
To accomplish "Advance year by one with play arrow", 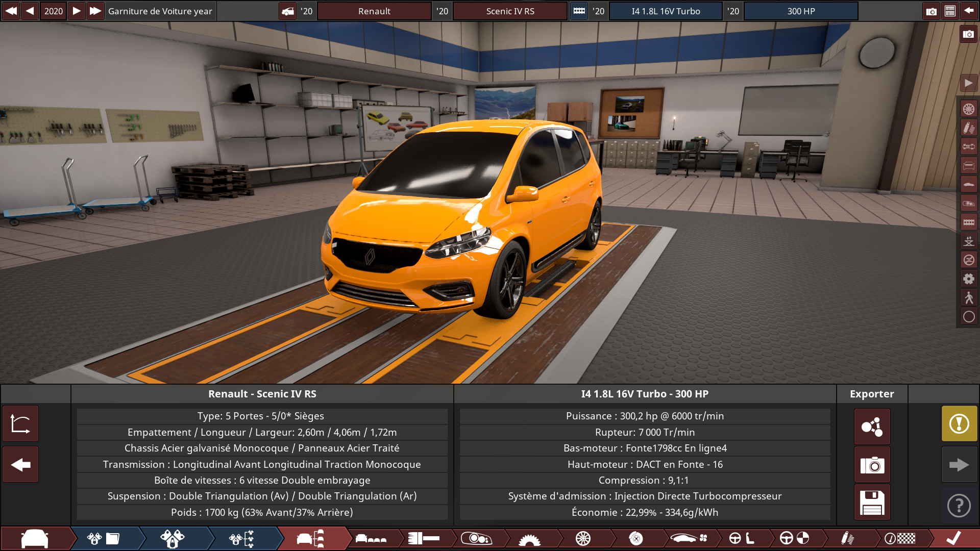I will click(76, 11).
